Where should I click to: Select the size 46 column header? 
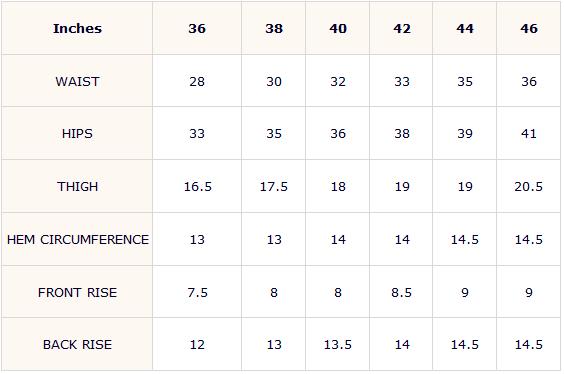click(x=528, y=28)
